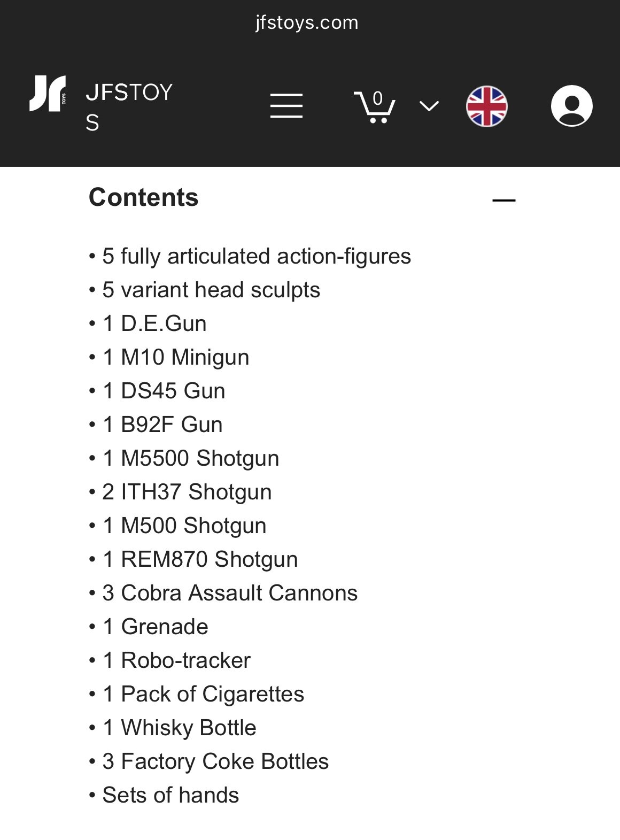
Task: Click the cart item count badge
Action: pos(378,98)
